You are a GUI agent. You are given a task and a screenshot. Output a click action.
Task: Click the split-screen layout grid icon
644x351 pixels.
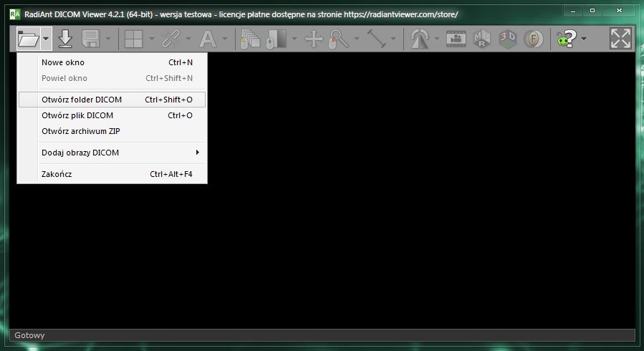[133, 39]
